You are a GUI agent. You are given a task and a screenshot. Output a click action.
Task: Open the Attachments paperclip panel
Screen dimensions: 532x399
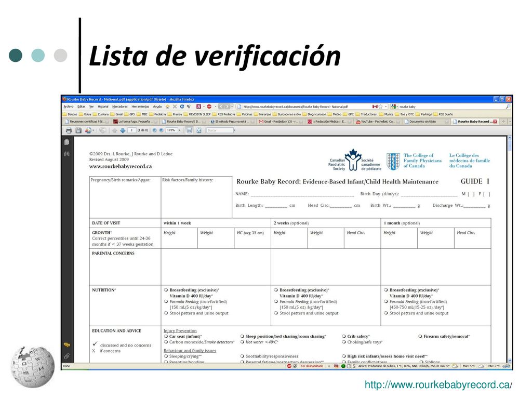(x=67, y=356)
